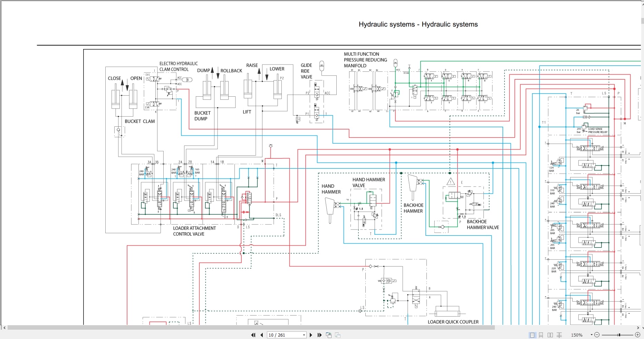Click the "BUCKET CLAM" label
644x339 pixels.
(x=140, y=121)
